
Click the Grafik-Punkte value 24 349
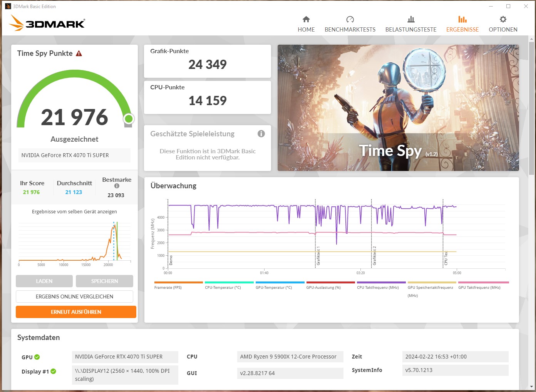(x=208, y=64)
